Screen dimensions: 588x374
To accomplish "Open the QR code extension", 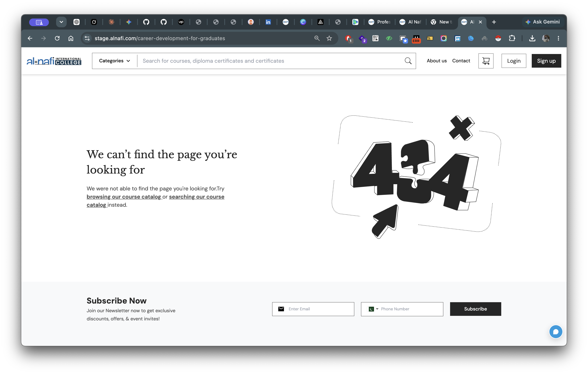I will 376,38.
